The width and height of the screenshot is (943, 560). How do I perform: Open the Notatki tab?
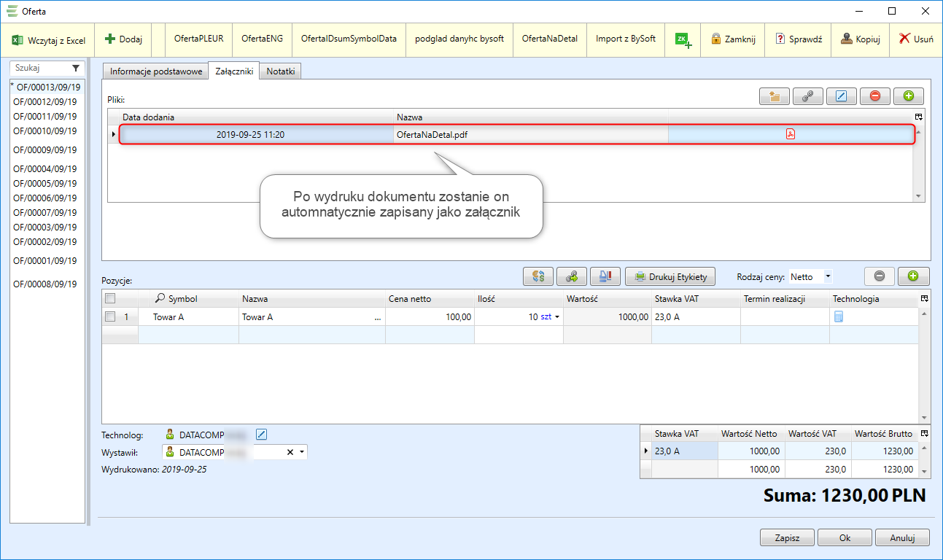point(280,71)
